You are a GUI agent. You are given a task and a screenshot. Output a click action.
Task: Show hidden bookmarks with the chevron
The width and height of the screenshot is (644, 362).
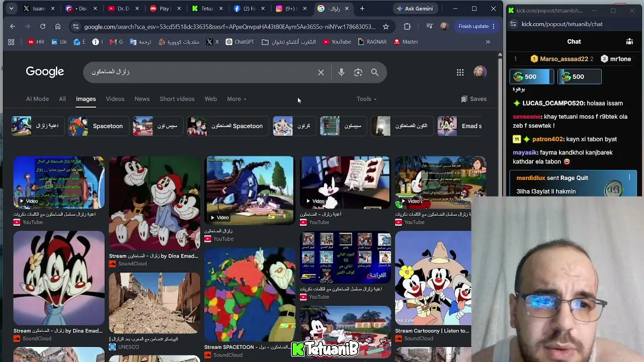pos(488,42)
